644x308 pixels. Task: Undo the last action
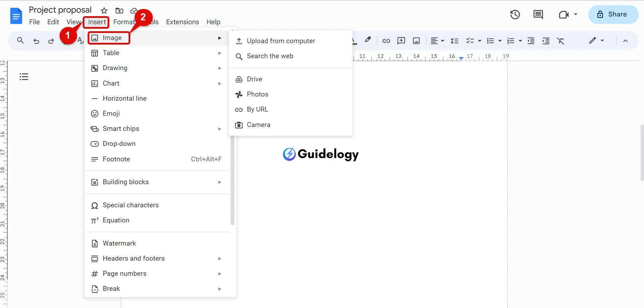coord(36,41)
